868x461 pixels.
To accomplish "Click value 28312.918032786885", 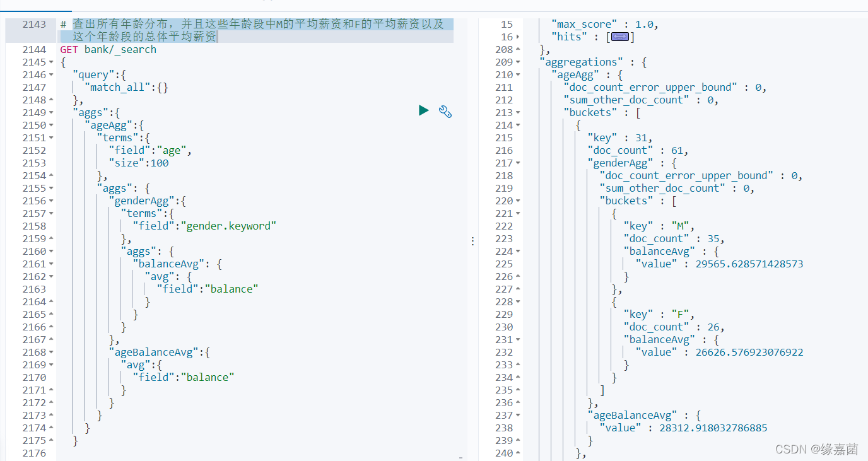I will (713, 428).
